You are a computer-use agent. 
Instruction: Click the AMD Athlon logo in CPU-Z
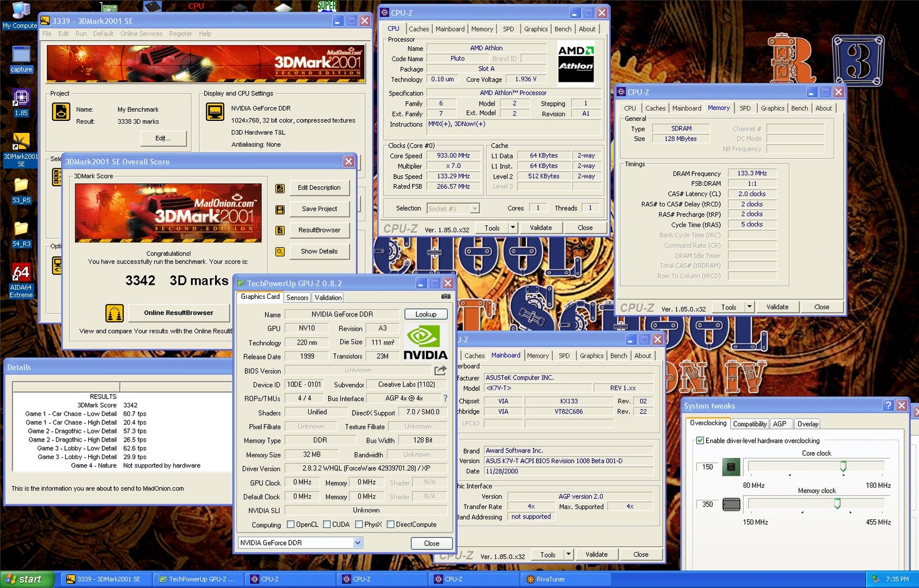(x=576, y=64)
